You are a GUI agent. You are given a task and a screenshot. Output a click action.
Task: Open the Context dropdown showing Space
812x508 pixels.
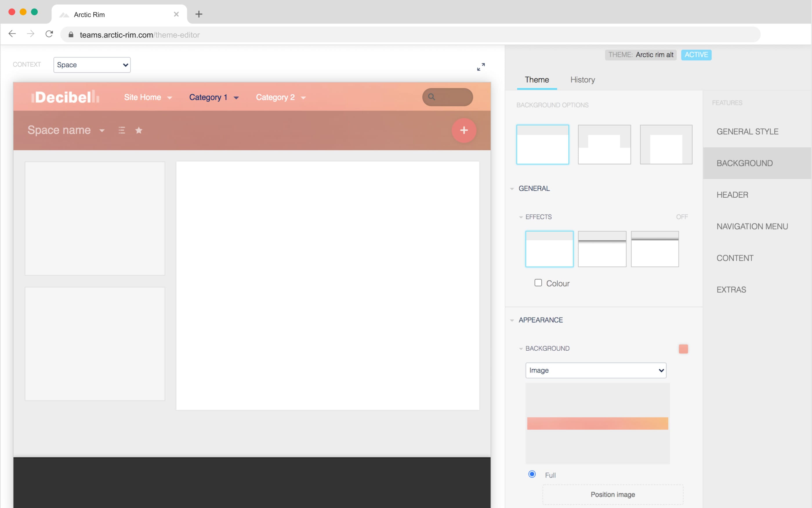tap(92, 65)
